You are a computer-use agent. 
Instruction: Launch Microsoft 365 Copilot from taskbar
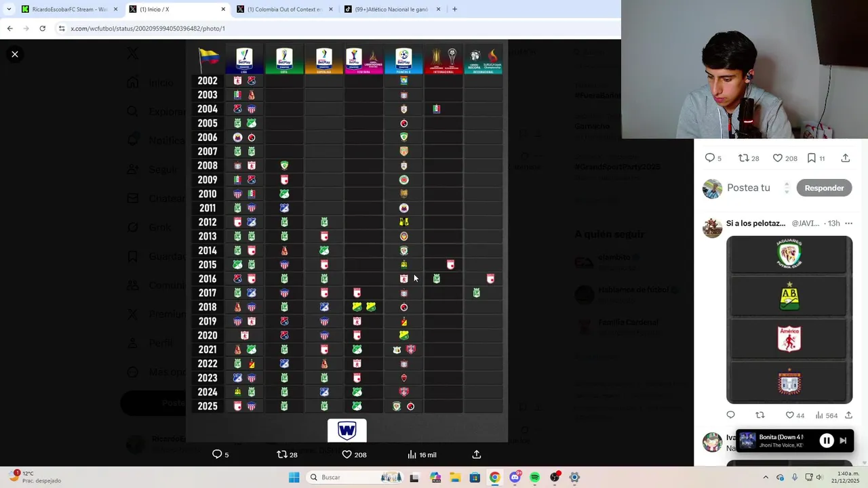point(435,477)
